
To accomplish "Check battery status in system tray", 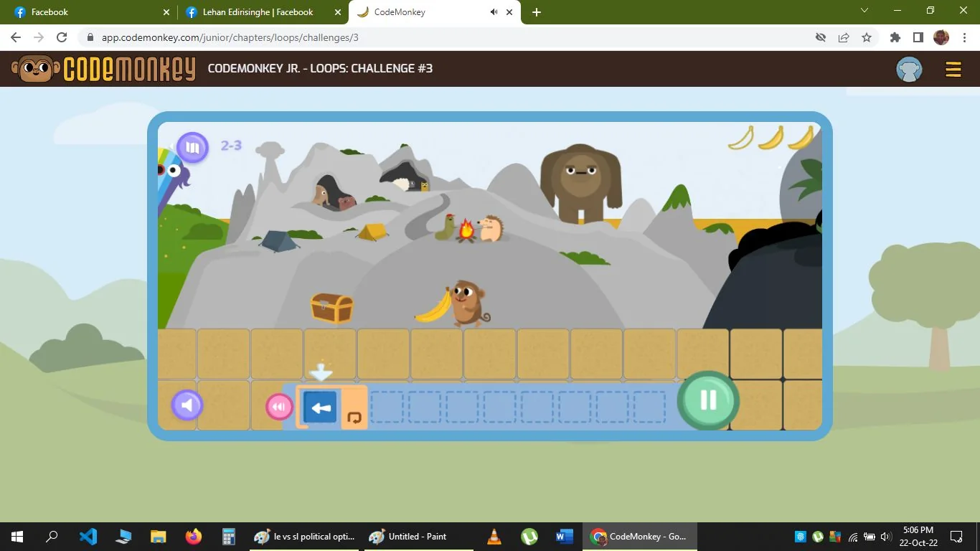I will [869, 537].
